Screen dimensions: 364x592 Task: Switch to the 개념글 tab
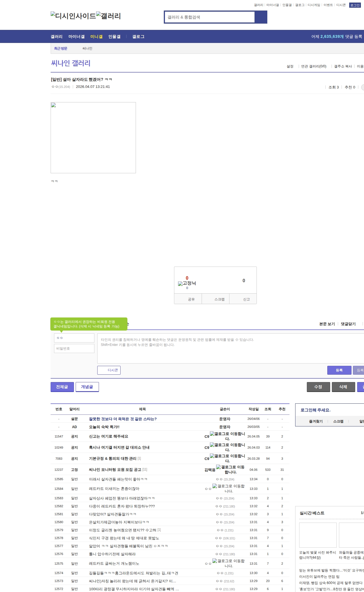click(x=87, y=387)
